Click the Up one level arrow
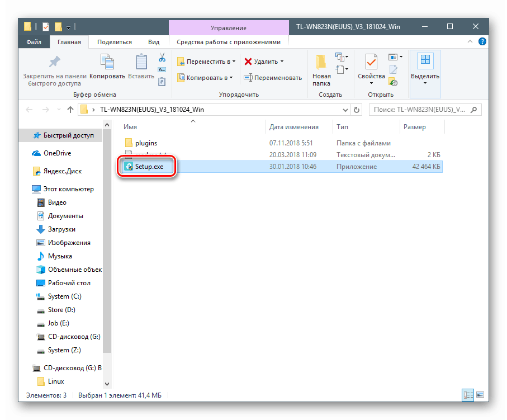The image size is (507, 420). click(70, 110)
